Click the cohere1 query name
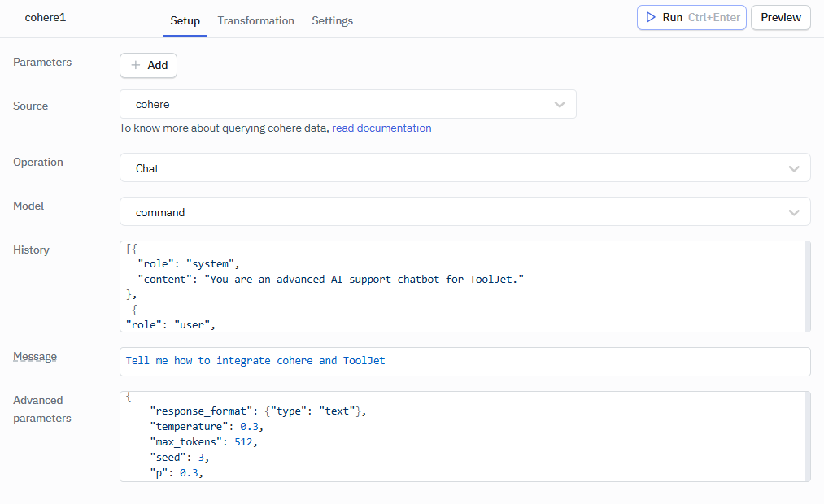Screen dimensions: 824x504 point(46,17)
